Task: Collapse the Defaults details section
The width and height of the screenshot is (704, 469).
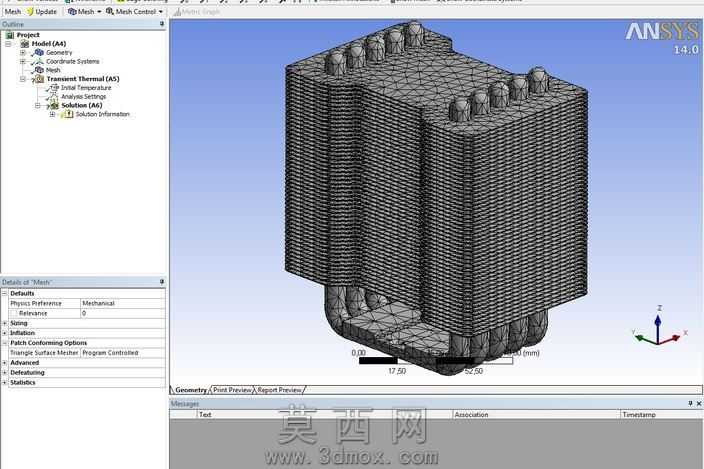Action: [4, 293]
